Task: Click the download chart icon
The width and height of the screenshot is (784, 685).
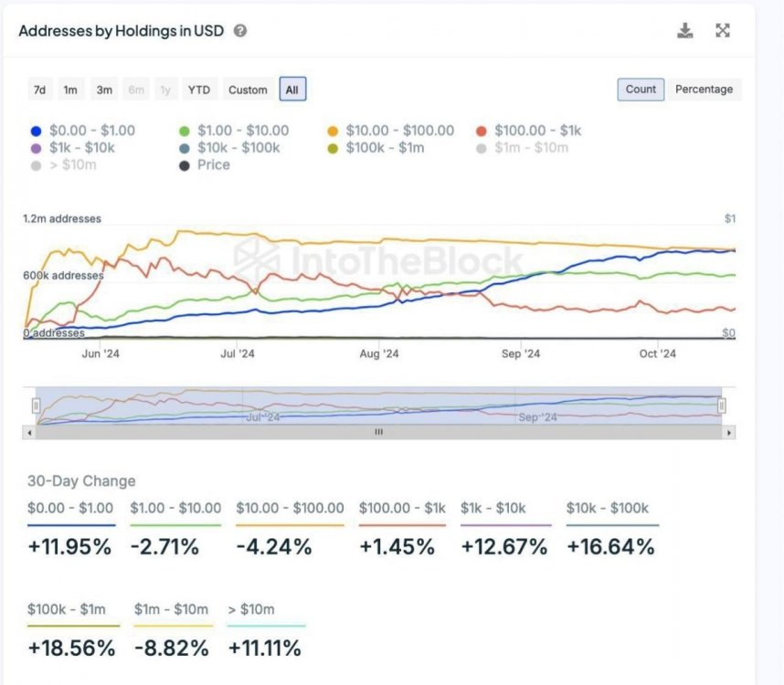Action: tap(684, 31)
